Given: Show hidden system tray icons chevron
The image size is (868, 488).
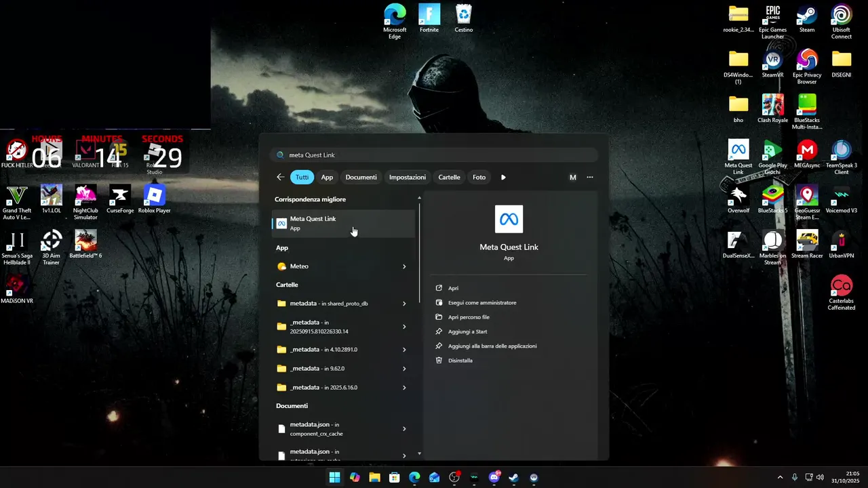Looking at the screenshot, I should click(x=780, y=477).
